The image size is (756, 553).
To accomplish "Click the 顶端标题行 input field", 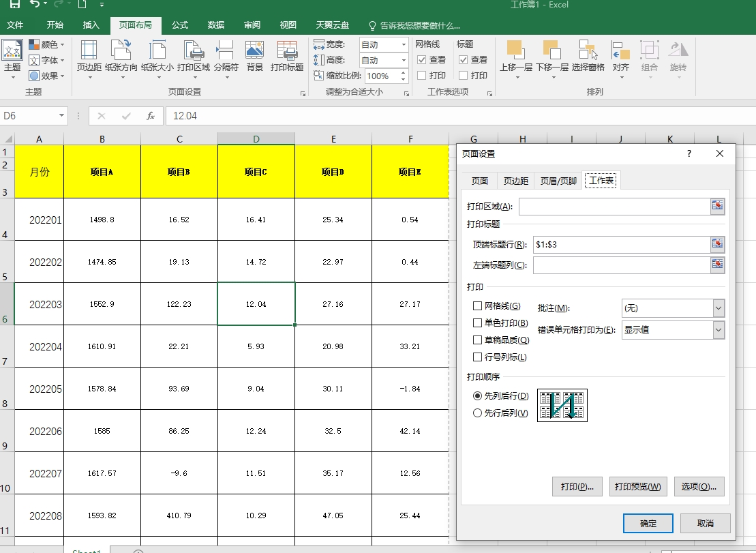I will point(622,244).
